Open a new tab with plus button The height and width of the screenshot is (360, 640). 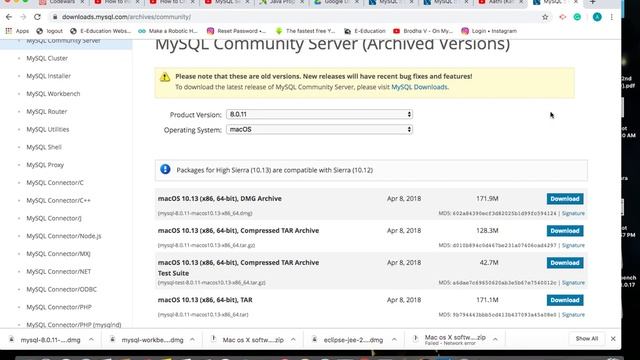point(592,2)
